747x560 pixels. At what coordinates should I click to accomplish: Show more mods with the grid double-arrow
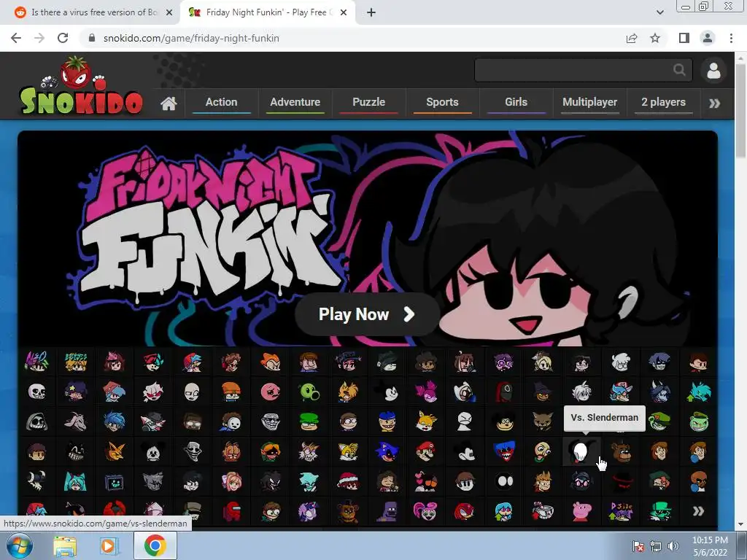coord(698,511)
